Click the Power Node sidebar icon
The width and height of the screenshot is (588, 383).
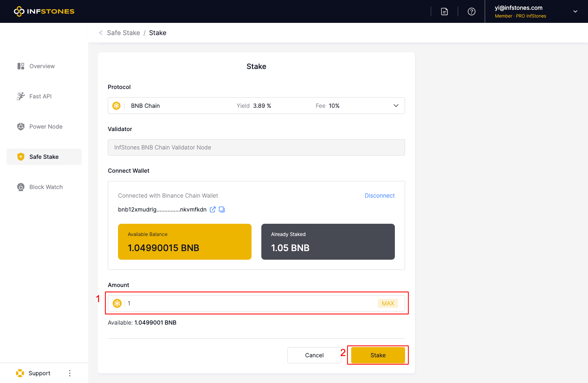pyautogui.click(x=21, y=127)
